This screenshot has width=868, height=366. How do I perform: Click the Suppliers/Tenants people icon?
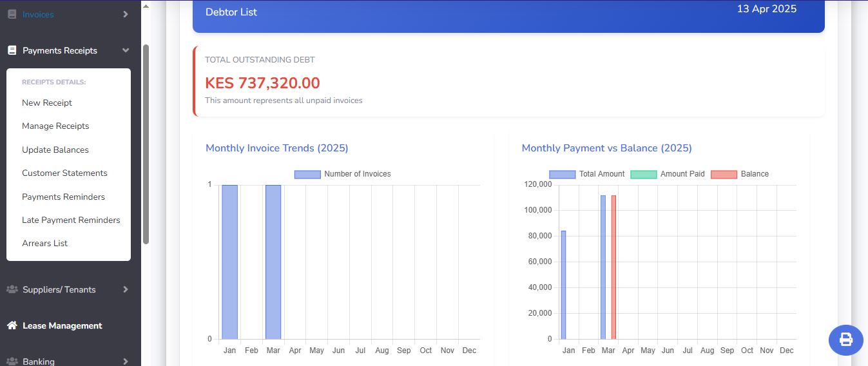click(12, 289)
